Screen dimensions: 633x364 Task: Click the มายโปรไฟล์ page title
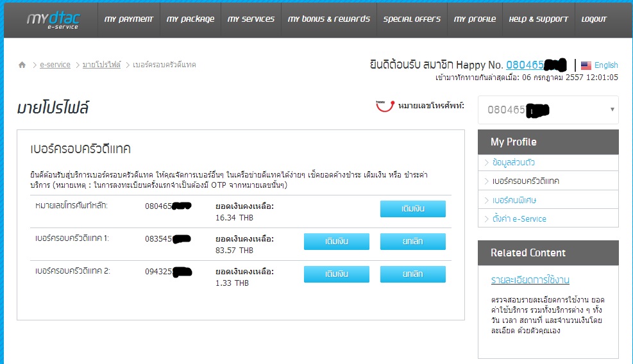click(53, 108)
